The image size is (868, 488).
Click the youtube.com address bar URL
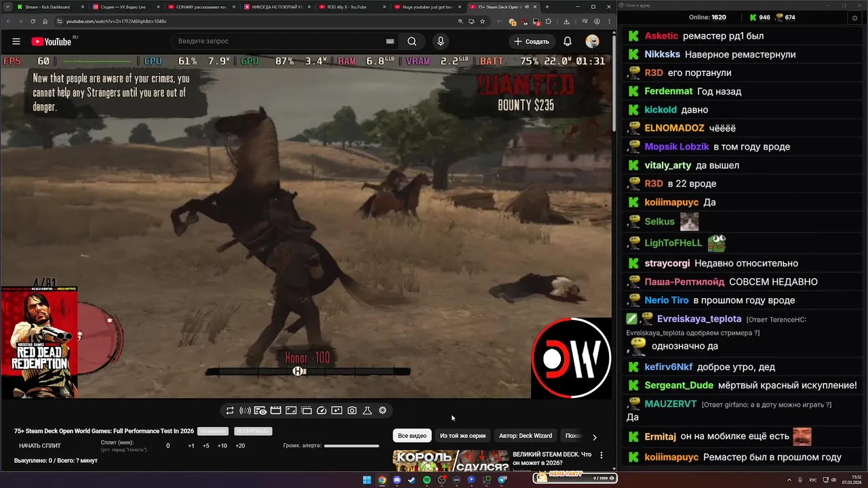[116, 21]
